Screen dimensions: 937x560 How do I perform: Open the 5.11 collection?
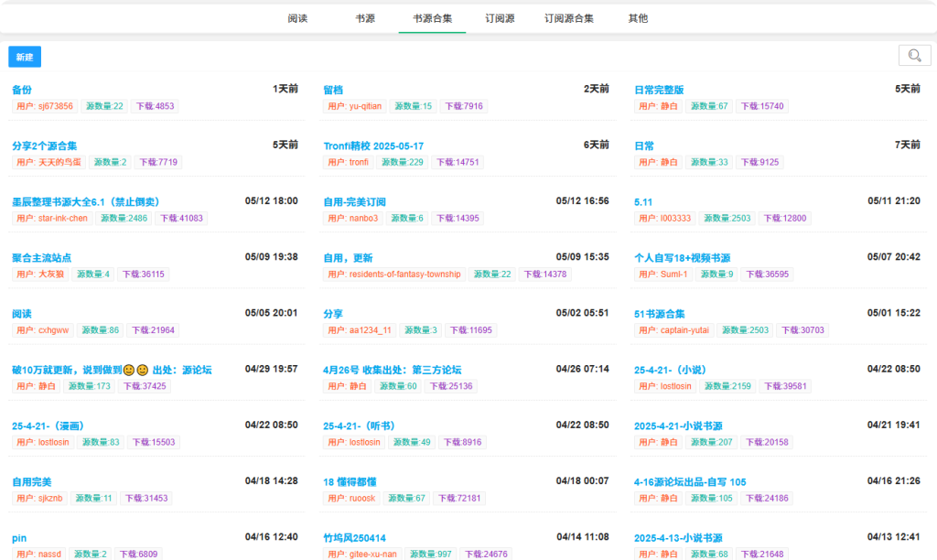pyautogui.click(x=643, y=202)
